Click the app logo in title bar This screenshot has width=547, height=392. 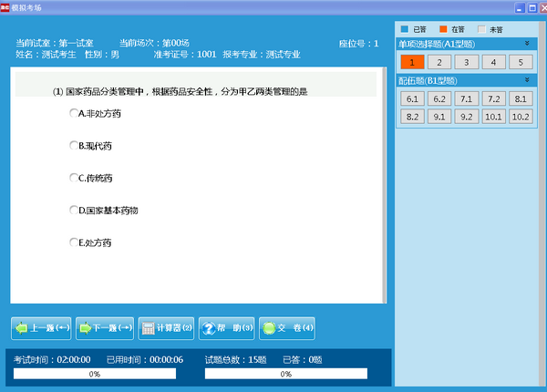pyautogui.click(x=6, y=7)
